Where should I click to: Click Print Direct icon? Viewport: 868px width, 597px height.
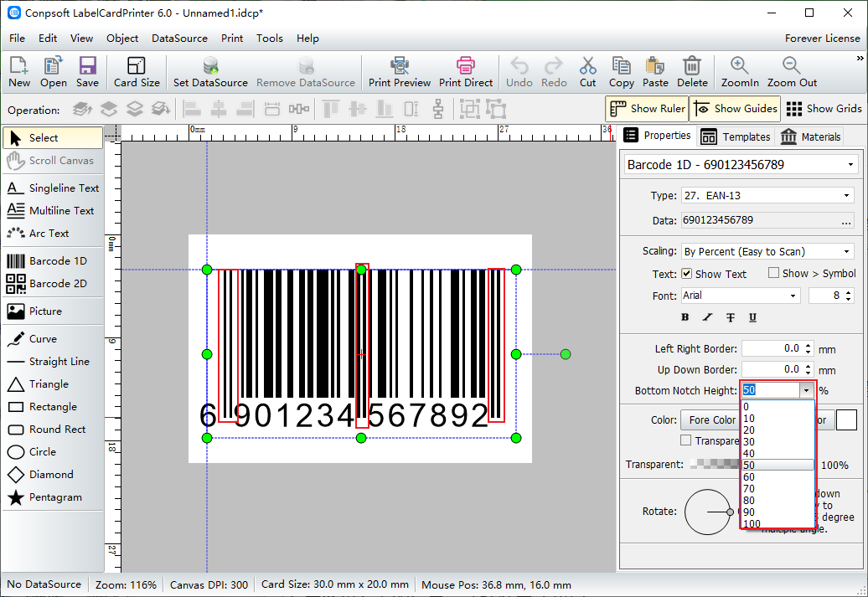[466, 71]
